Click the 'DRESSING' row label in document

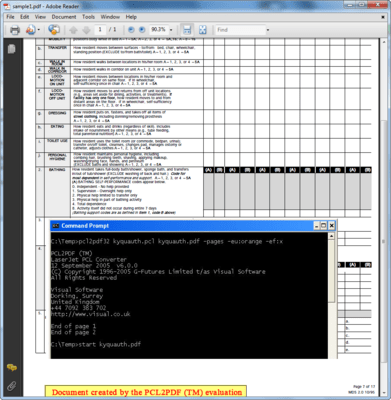pyautogui.click(x=57, y=113)
